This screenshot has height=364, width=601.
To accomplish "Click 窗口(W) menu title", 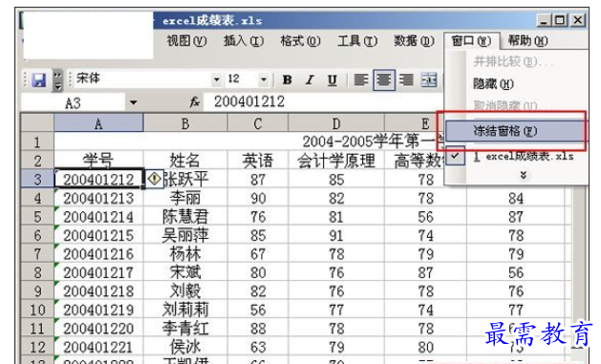I will (471, 41).
